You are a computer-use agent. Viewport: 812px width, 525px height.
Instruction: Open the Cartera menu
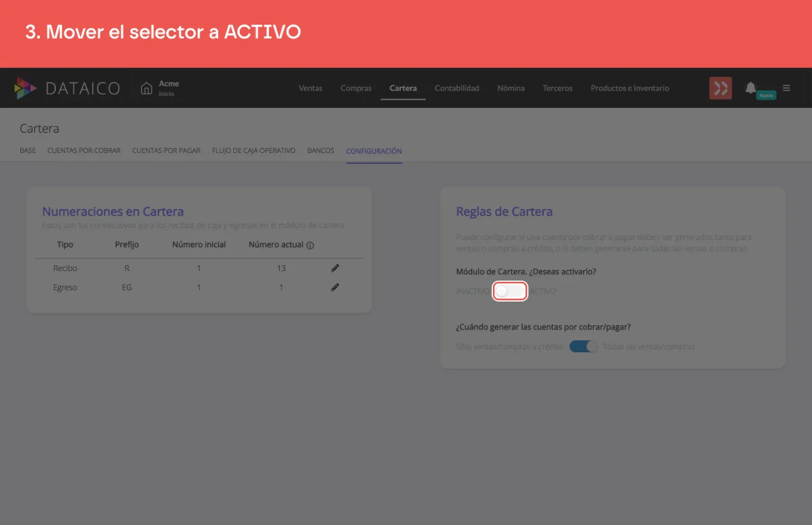coord(403,88)
